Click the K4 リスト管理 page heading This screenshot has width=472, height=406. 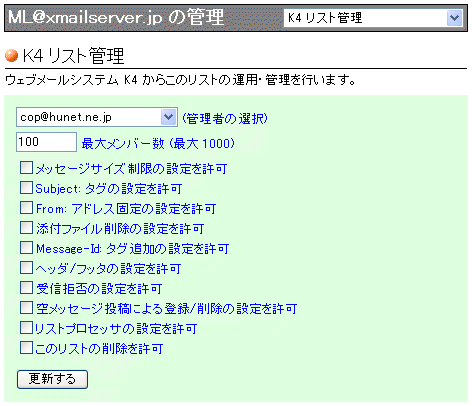(73, 56)
